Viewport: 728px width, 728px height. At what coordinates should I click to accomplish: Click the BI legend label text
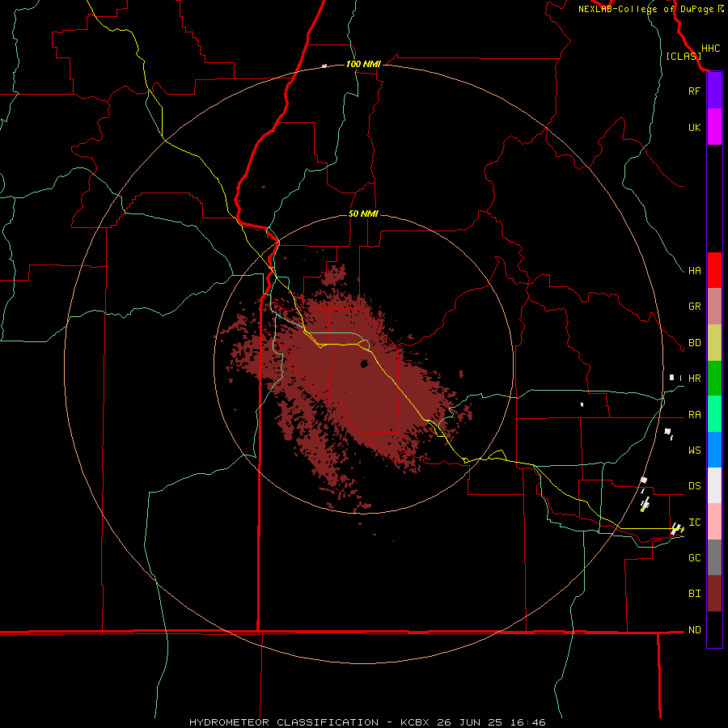(x=694, y=594)
